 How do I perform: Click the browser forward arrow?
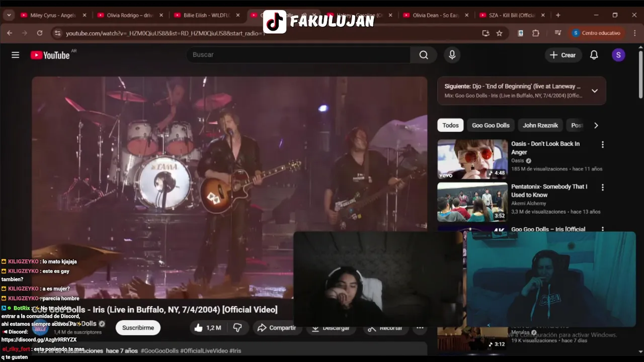25,33
